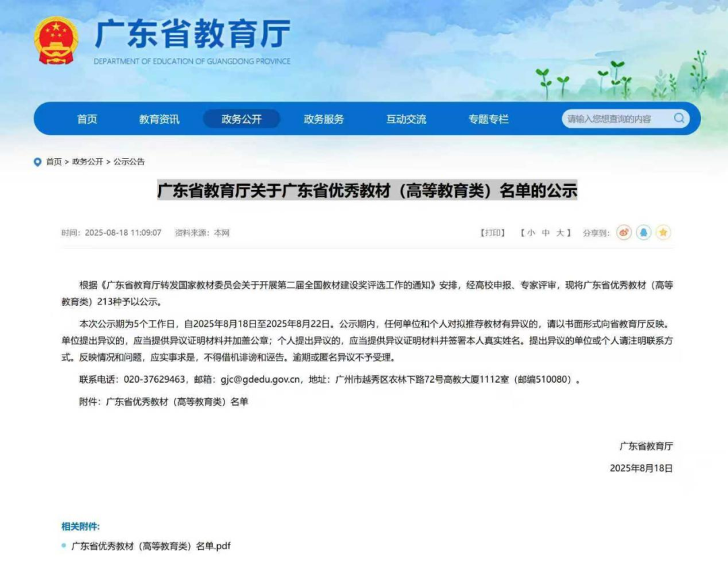This screenshot has width=728, height=568.
Task: Share to QQ icon
Action: [x=644, y=232]
